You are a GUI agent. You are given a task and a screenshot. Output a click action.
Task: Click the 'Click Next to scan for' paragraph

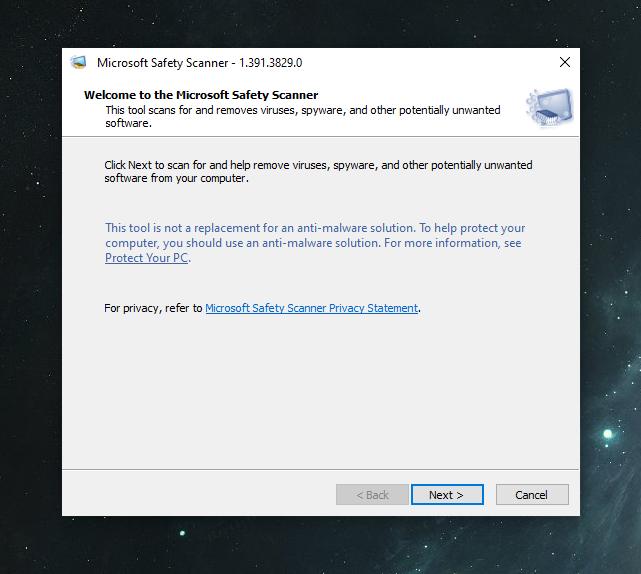tap(318, 171)
